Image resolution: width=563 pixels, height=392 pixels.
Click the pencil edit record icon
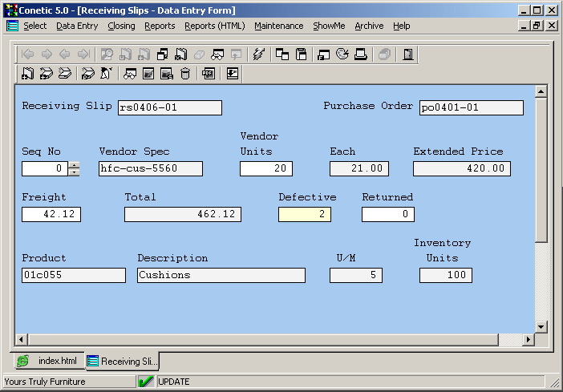[x=107, y=74]
